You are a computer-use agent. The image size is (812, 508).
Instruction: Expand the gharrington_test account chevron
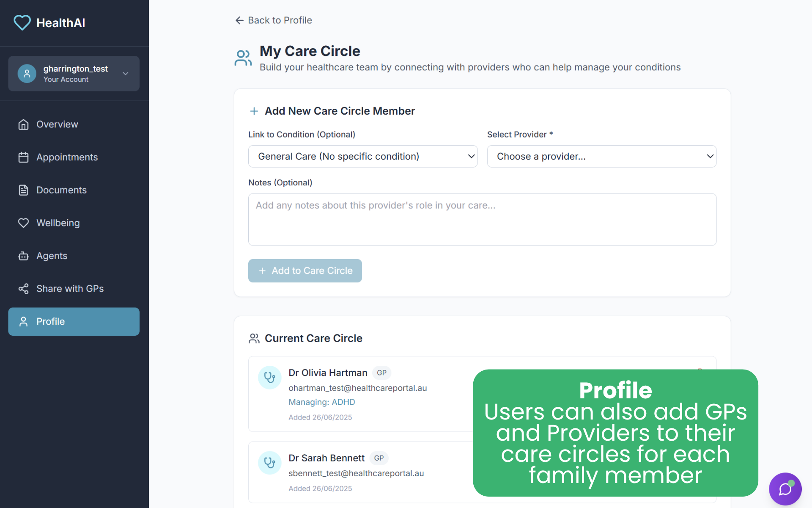tap(126, 74)
